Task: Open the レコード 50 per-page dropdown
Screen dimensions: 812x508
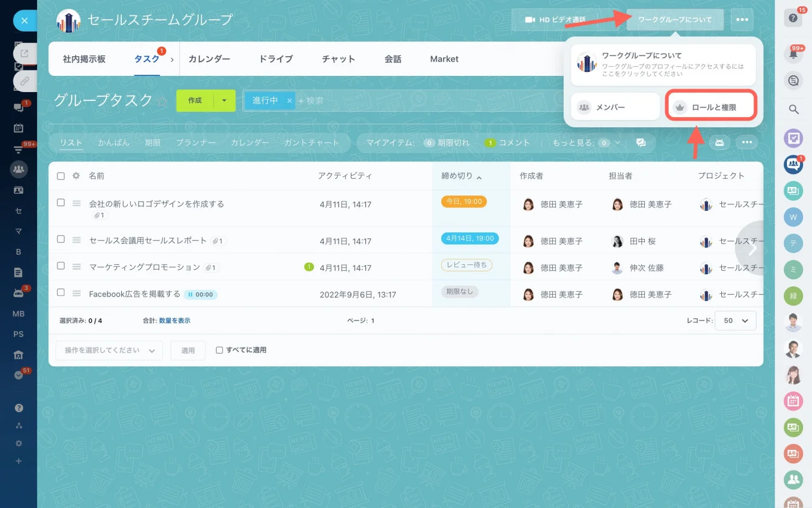Action: pos(736,320)
